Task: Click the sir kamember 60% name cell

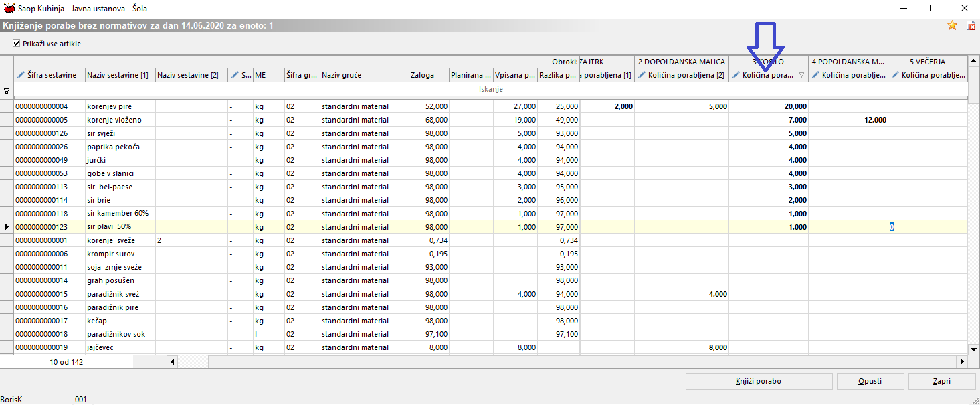Action: tap(120, 214)
